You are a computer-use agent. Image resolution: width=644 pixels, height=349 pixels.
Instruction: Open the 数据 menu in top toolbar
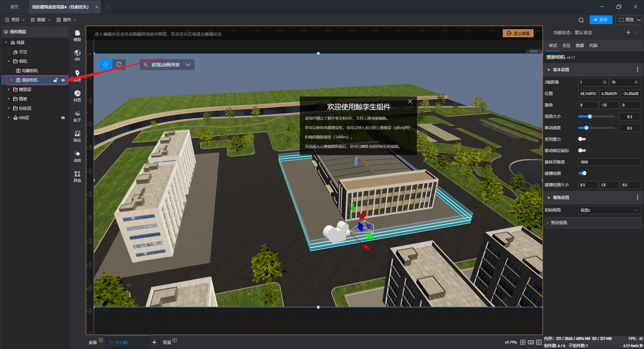point(41,20)
